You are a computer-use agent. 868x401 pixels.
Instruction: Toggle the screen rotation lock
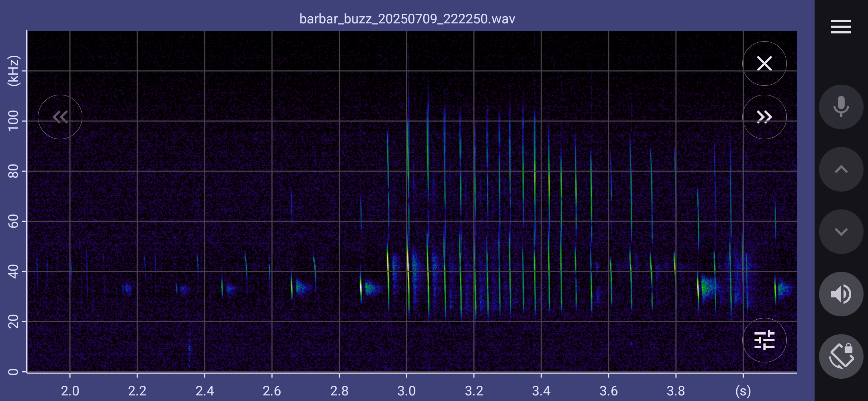[x=841, y=356]
